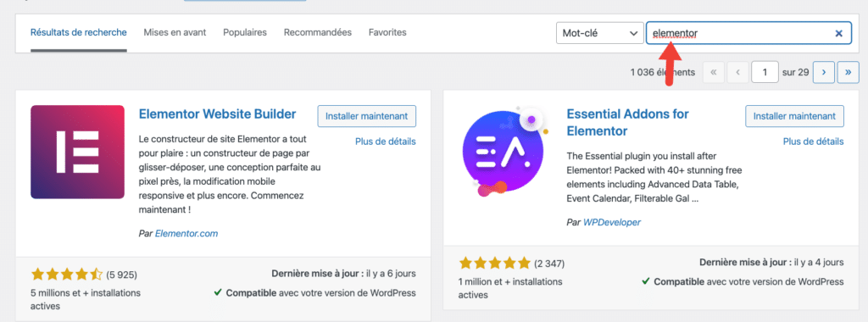Go to the first results page arrow
Screen dimensions: 868x322
[x=714, y=72]
